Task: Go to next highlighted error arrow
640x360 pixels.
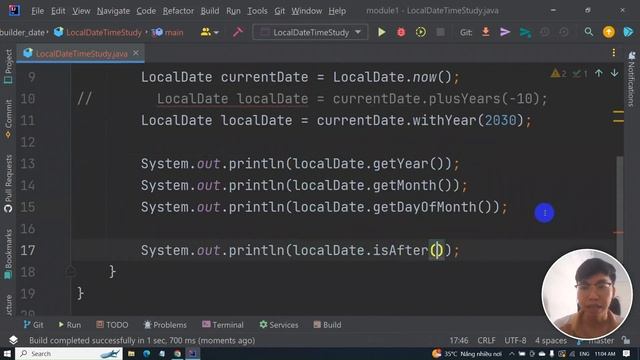Action: [614, 73]
